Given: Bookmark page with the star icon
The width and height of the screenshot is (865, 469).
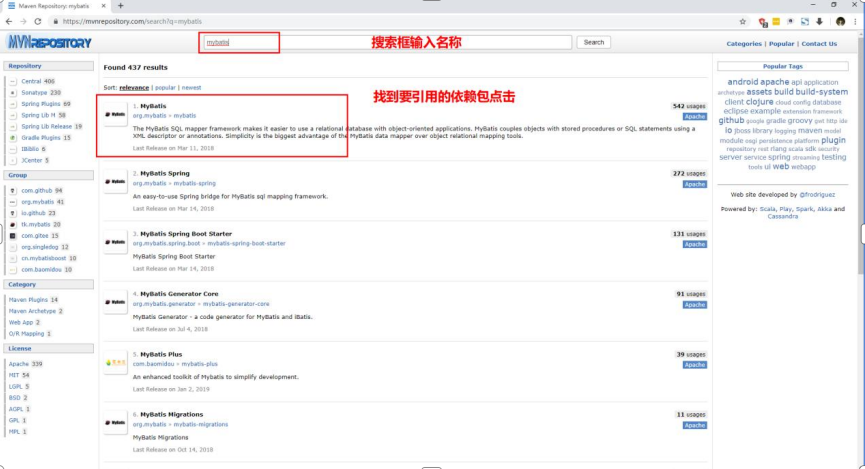Looking at the screenshot, I should pos(743,22).
